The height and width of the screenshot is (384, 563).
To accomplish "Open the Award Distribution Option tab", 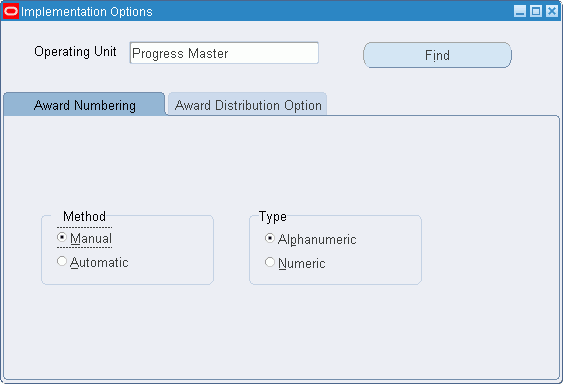I will (248, 105).
